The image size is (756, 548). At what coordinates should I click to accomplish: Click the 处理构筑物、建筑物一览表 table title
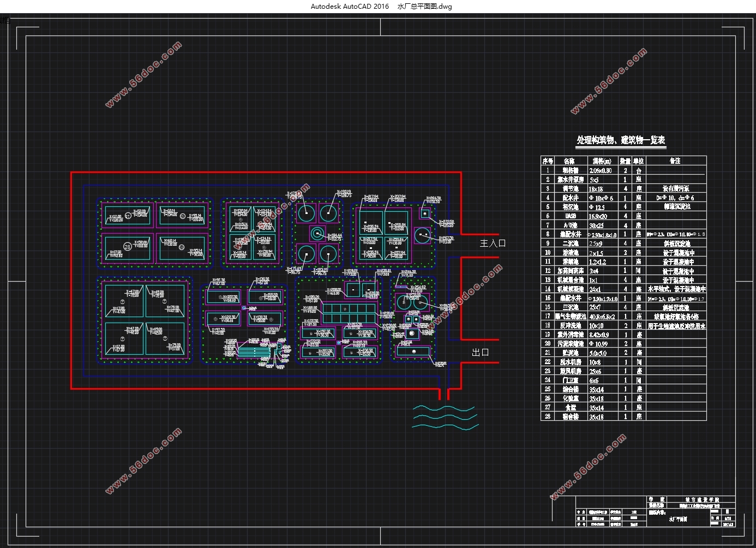pyautogui.click(x=621, y=140)
